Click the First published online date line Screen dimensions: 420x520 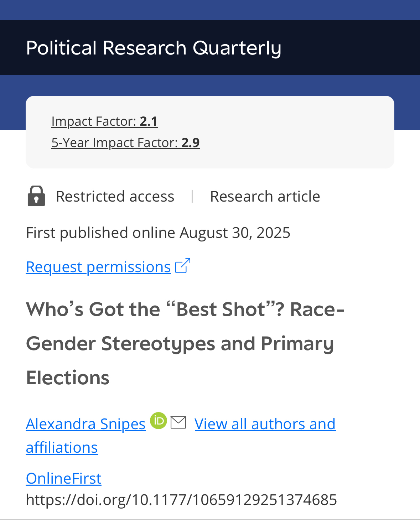pyautogui.click(x=158, y=233)
